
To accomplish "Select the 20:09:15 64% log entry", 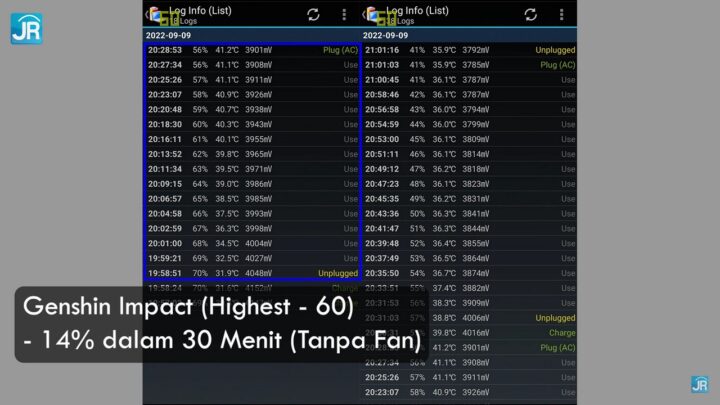I will [253, 184].
